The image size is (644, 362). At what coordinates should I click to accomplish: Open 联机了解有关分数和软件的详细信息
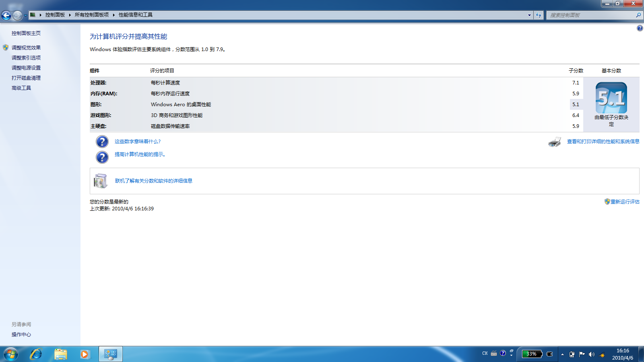coord(154,181)
